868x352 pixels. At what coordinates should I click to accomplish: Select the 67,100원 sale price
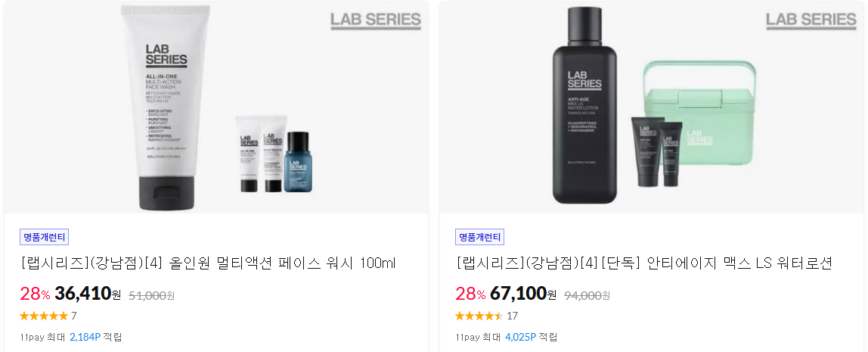[523, 294]
